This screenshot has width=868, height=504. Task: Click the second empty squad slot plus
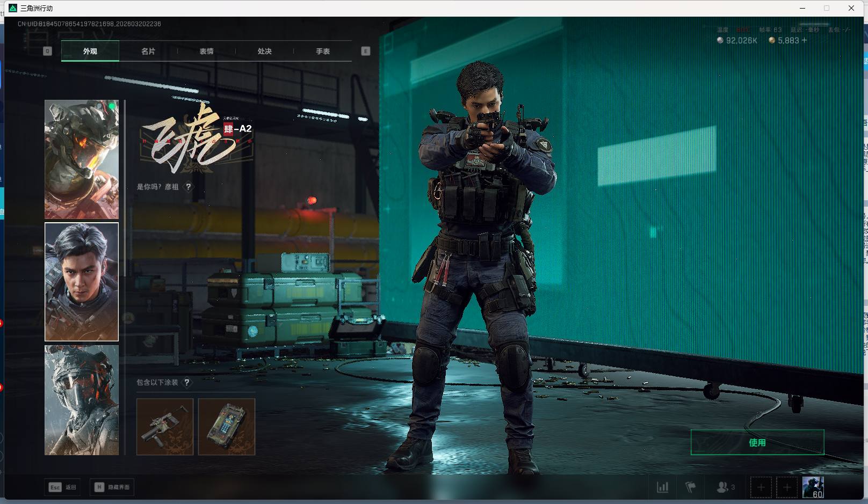pos(787,487)
